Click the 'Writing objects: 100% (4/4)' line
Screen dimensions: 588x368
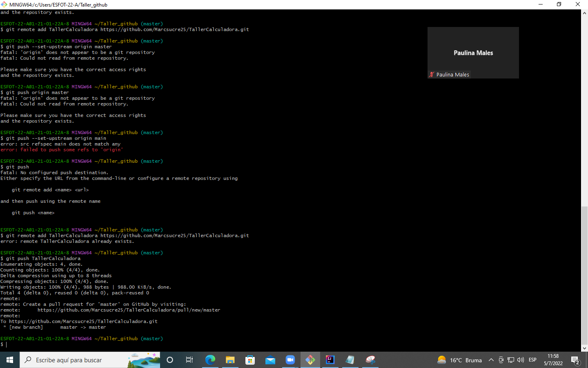86,287
